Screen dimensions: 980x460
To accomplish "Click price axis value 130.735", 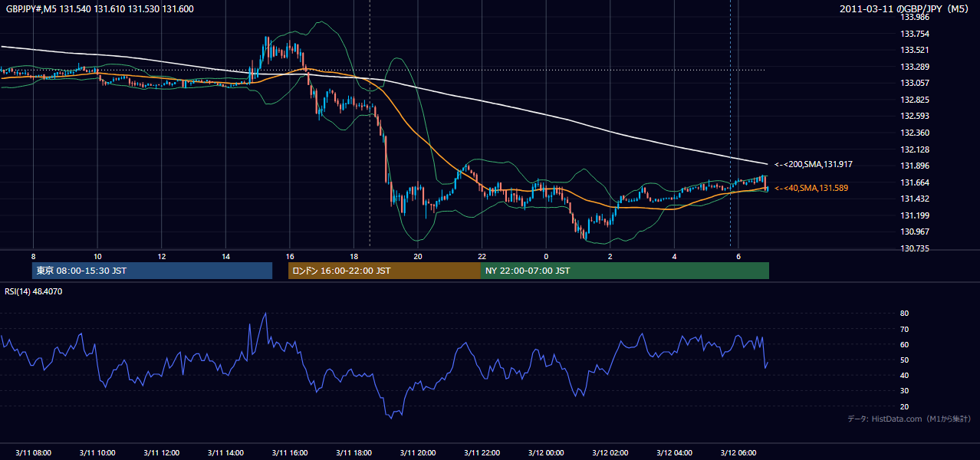I will click(915, 248).
